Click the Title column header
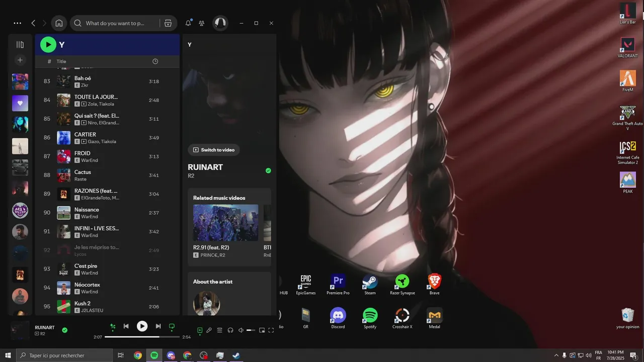 click(61, 61)
